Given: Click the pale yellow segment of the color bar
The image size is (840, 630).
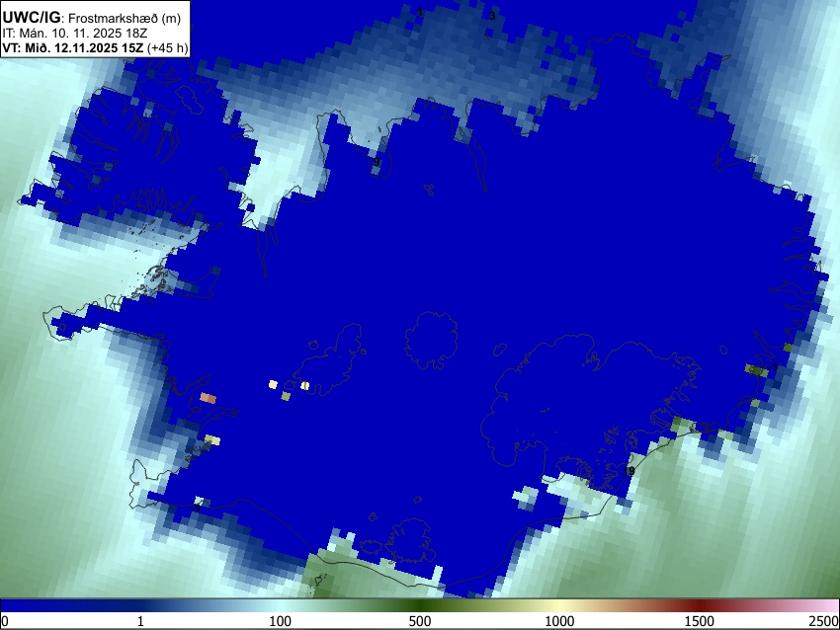Looking at the screenshot, I should [x=559, y=606].
